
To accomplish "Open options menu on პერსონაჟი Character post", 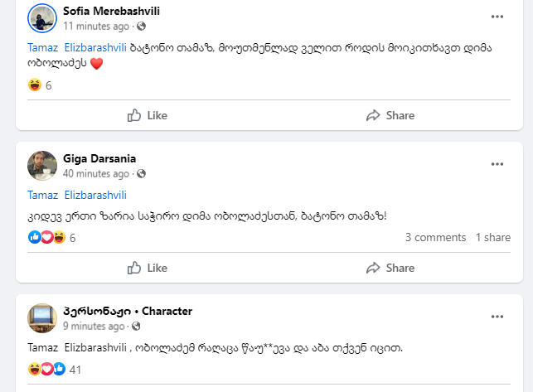I will pos(497,317).
